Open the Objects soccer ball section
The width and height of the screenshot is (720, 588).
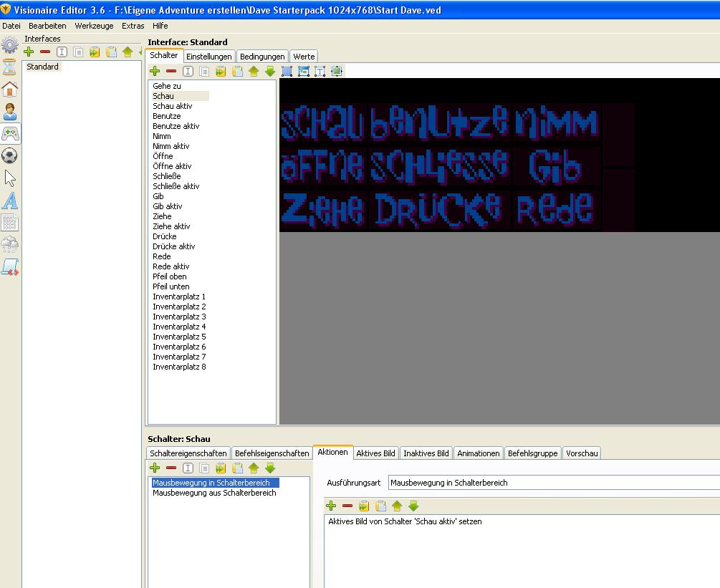9,155
